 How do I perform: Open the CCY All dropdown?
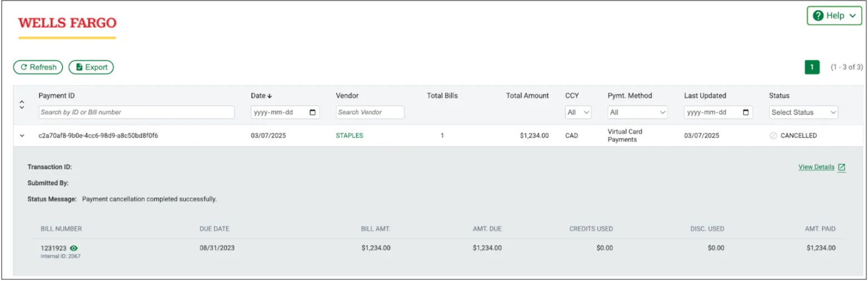[x=578, y=112]
